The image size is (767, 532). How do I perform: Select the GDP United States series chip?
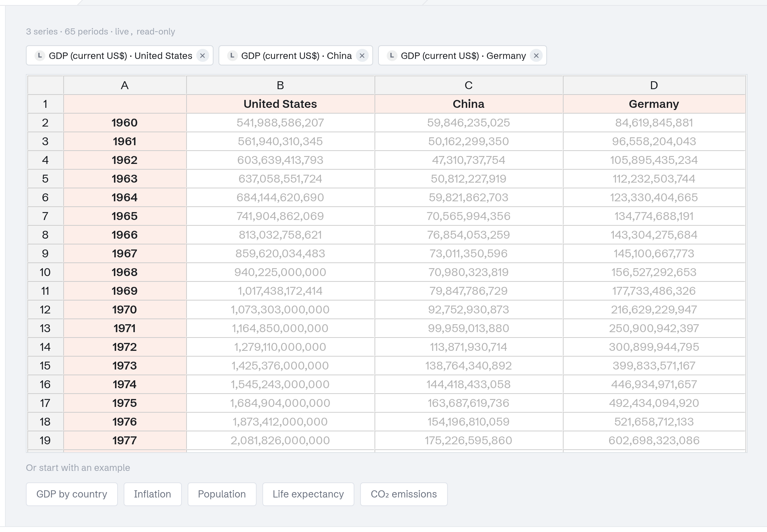coord(120,55)
